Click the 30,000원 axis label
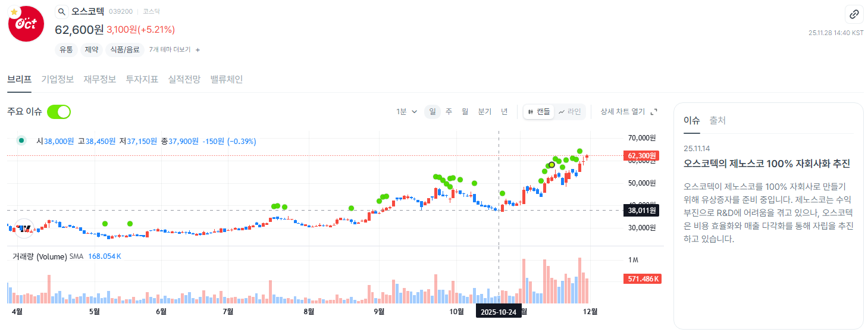868x332 pixels. [642, 228]
